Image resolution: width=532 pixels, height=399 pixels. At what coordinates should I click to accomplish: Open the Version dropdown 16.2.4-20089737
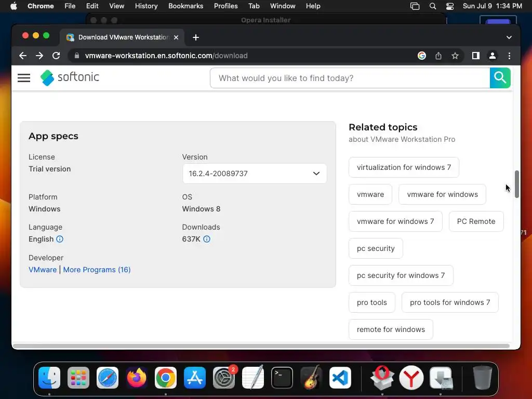point(255,174)
